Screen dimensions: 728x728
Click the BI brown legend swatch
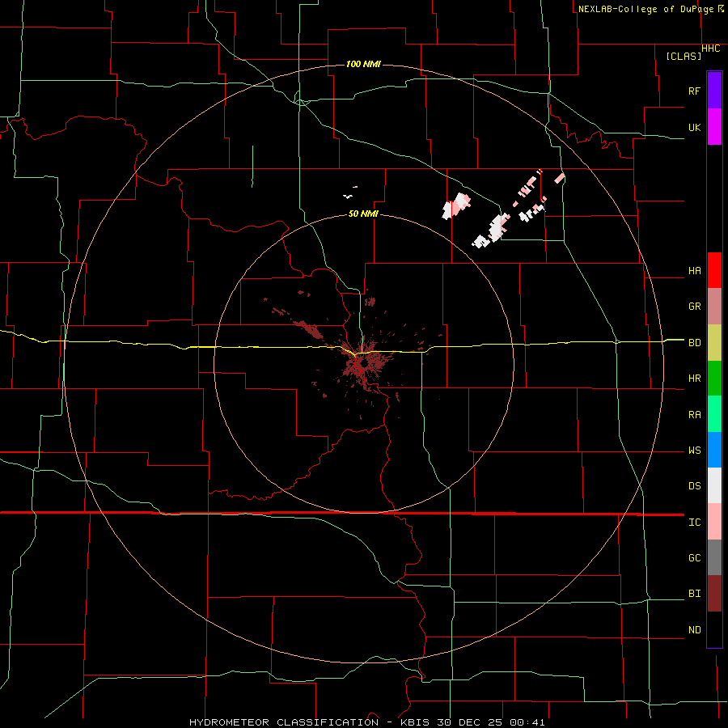coord(714,594)
